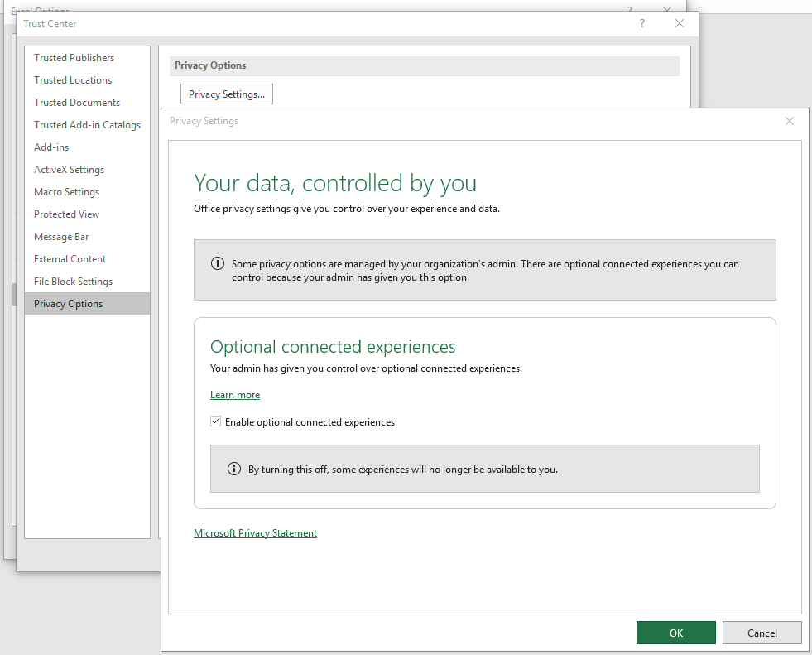Select Protected View in the sidebar

(x=66, y=214)
